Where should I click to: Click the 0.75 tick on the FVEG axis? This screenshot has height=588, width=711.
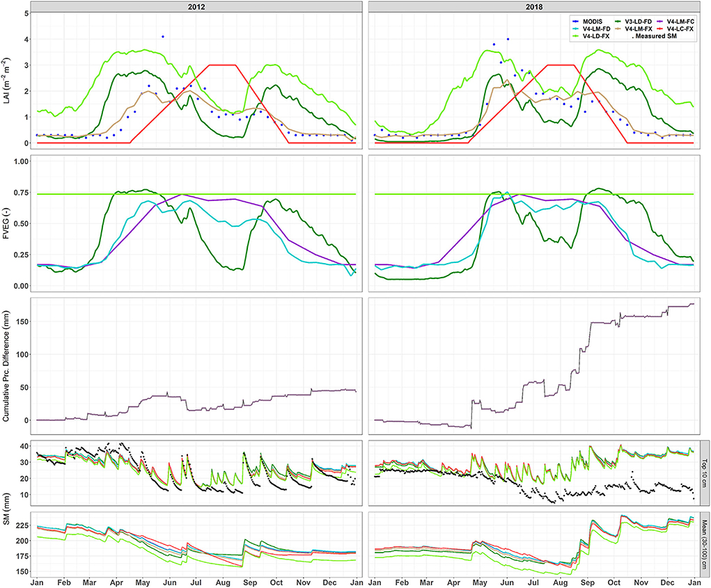(22, 193)
